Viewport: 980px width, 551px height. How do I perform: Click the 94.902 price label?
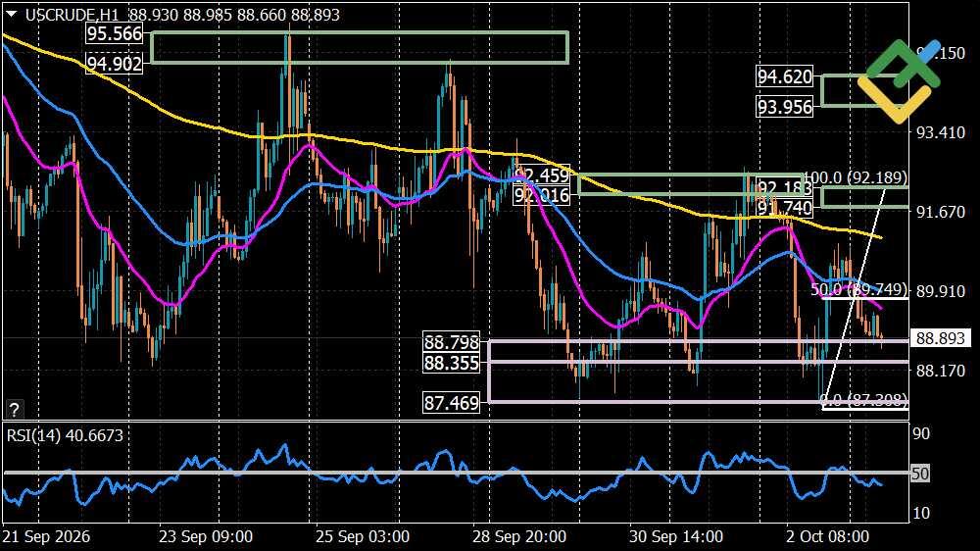pyautogui.click(x=115, y=63)
